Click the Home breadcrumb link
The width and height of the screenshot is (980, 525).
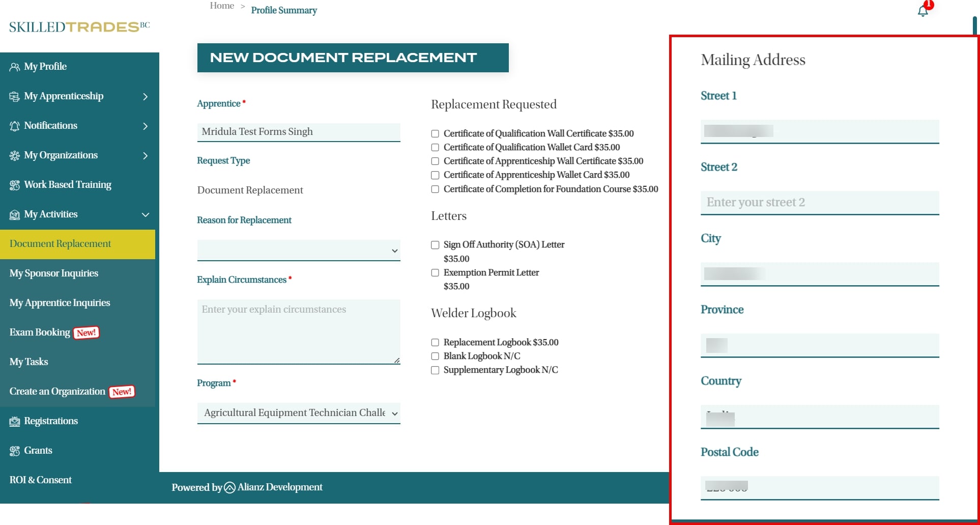(222, 6)
